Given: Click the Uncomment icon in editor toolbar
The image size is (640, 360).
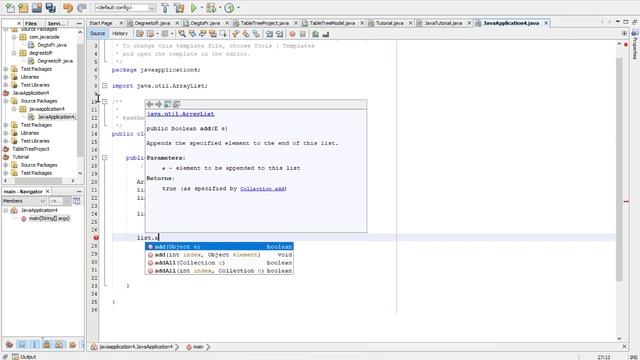Looking at the screenshot, I should click(x=325, y=34).
